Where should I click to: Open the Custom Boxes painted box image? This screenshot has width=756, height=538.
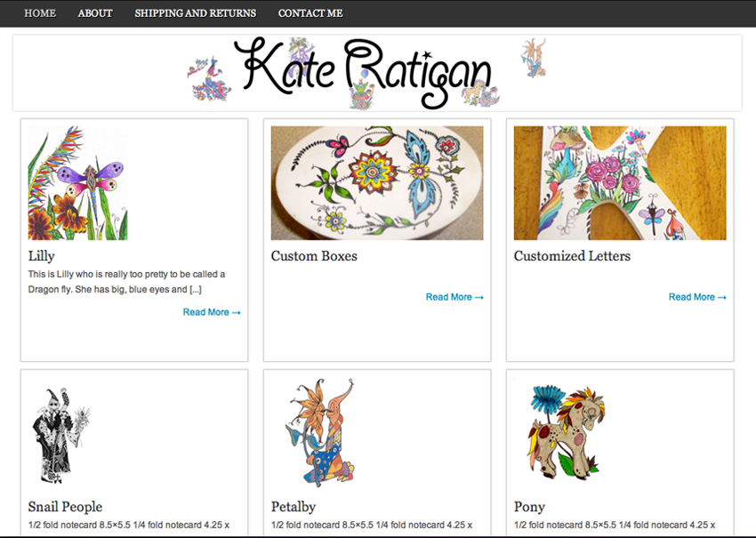(x=377, y=183)
